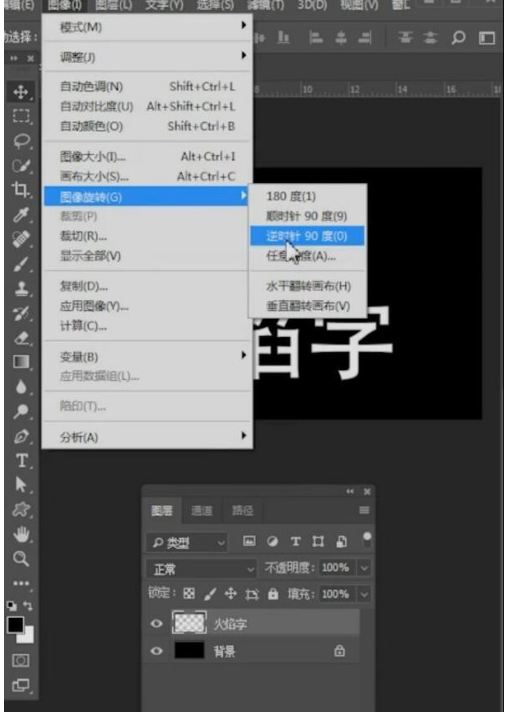This screenshot has height=712, width=506.
Task: Swap foreground and background colors
Action: 28,605
